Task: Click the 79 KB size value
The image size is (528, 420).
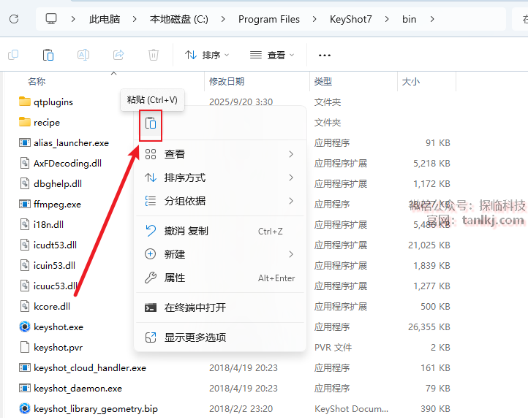Action: pos(438,389)
